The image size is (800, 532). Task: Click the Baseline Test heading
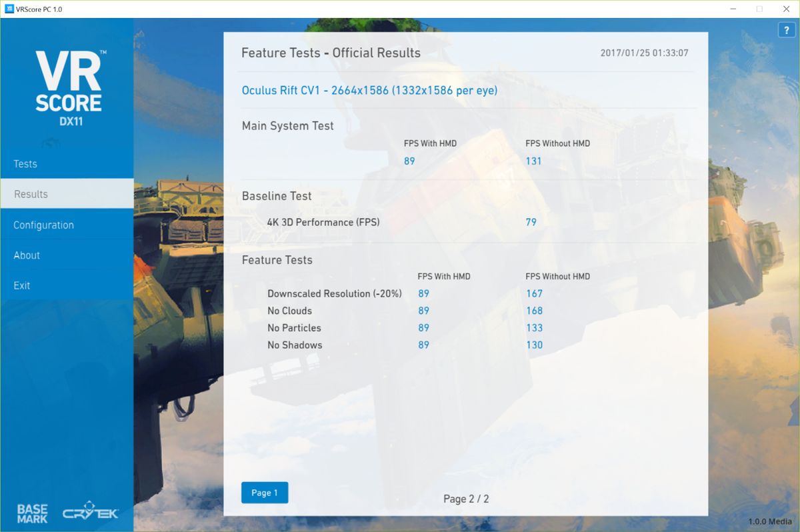[x=277, y=196]
